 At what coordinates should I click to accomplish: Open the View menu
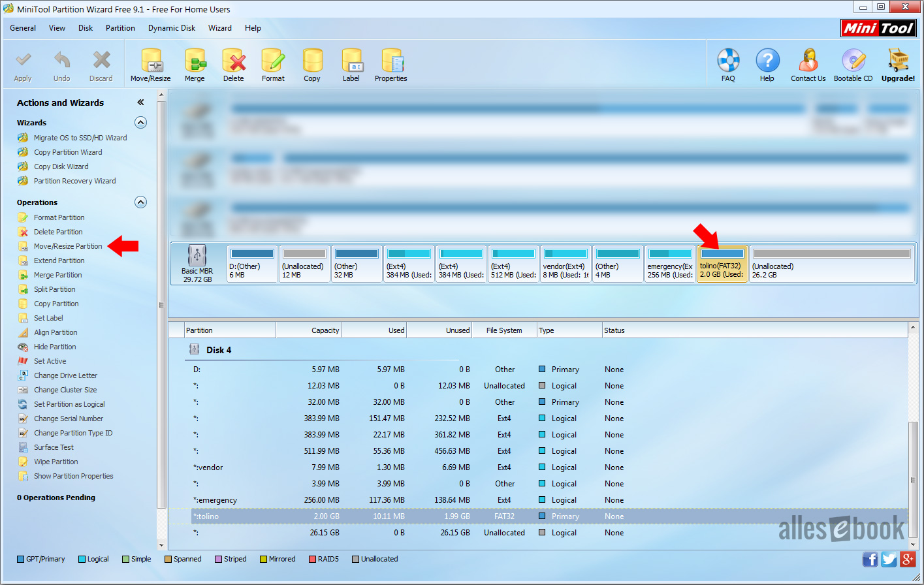pos(57,28)
